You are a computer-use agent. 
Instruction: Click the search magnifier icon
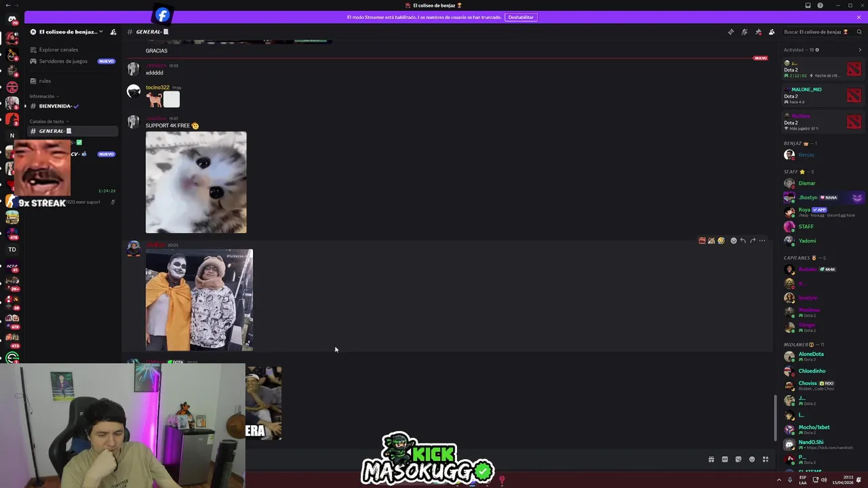click(859, 32)
